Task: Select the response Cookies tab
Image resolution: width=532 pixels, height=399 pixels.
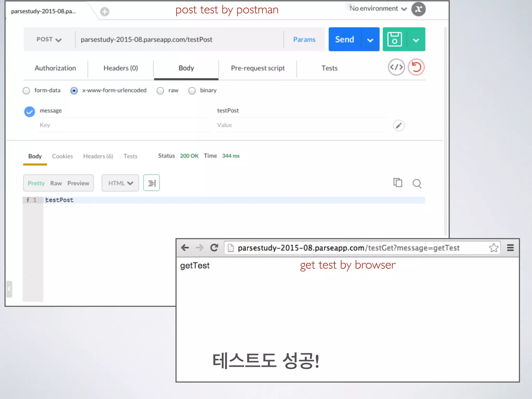Action: 62,156
